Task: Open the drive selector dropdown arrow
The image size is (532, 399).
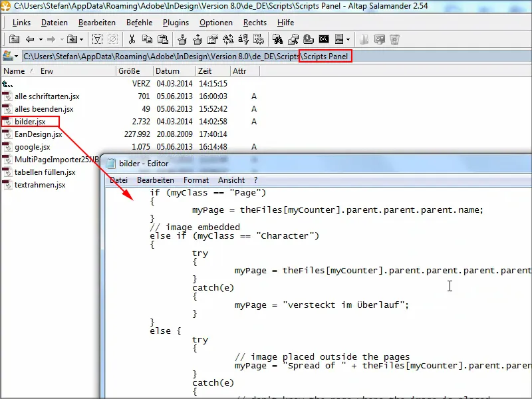Action: tap(16, 57)
